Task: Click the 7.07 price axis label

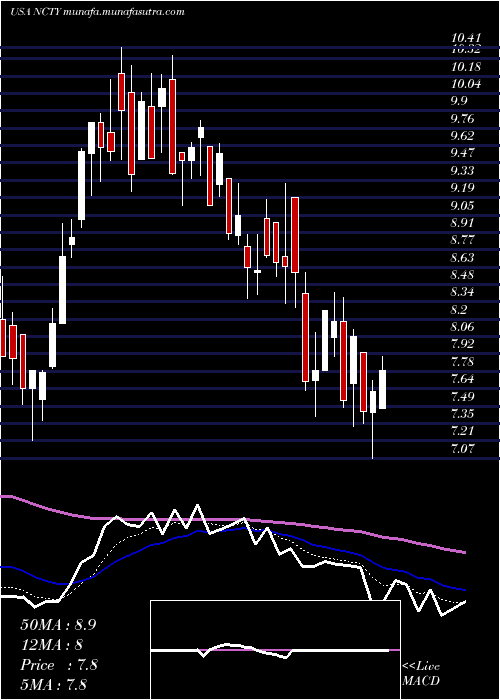Action: pos(462,448)
